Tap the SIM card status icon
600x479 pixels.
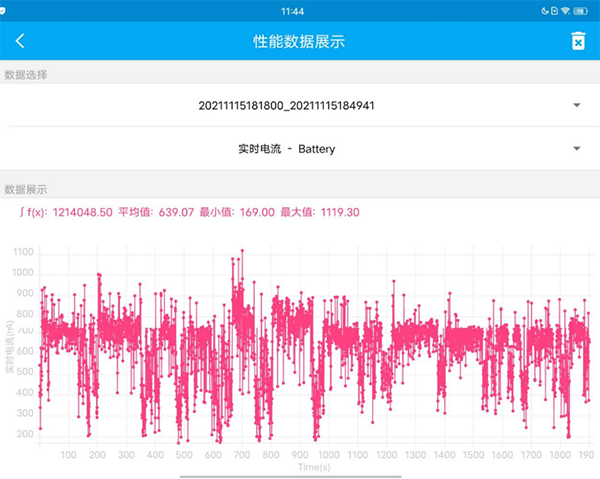(555, 10)
